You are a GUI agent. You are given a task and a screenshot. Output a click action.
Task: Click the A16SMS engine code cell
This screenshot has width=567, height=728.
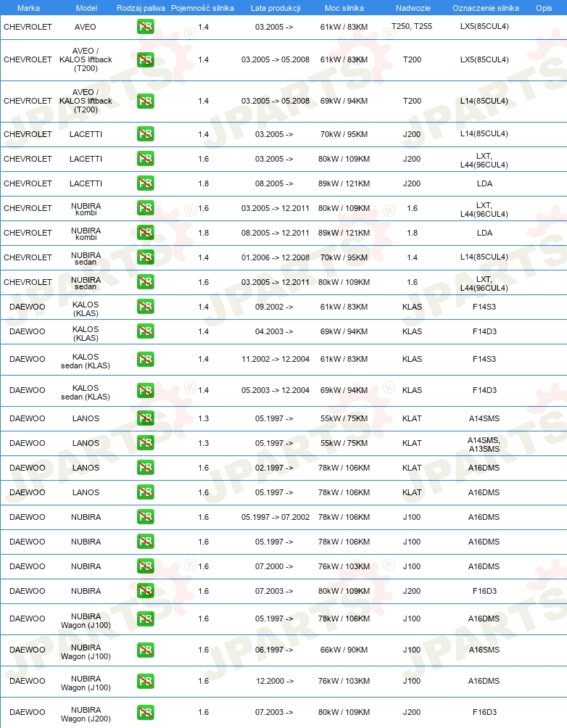tap(484, 650)
